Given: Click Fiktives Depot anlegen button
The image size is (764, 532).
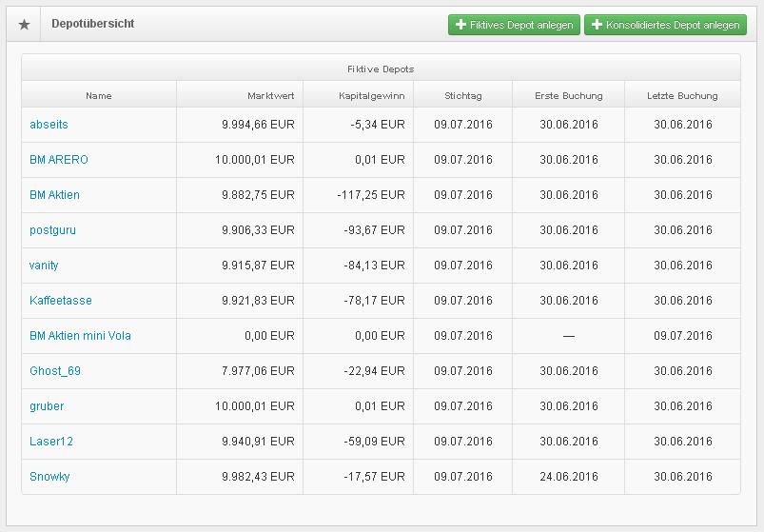Looking at the screenshot, I should tap(514, 25).
